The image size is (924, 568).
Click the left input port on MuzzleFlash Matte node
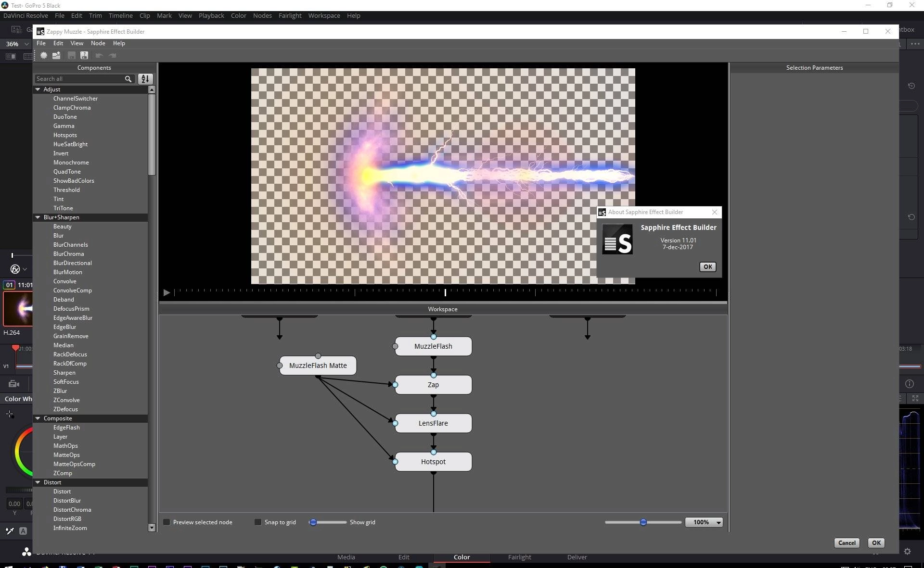(280, 366)
